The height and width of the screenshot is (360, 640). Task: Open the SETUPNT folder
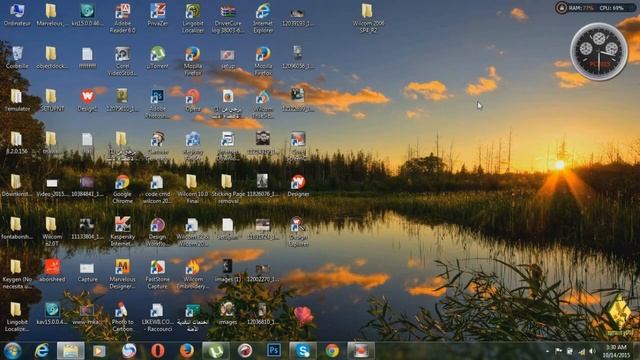[x=52, y=100]
